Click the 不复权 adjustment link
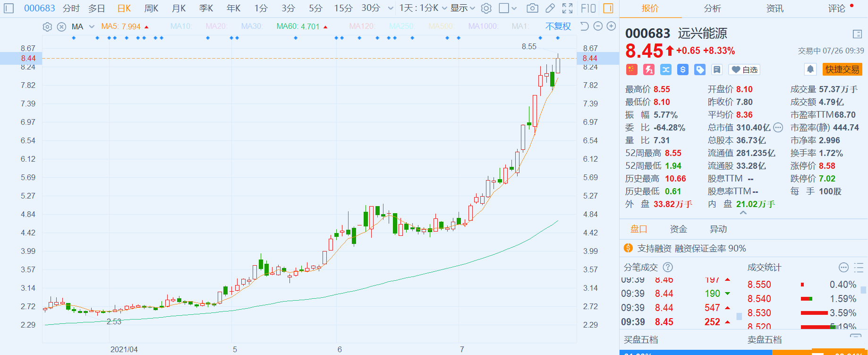 tap(558, 26)
